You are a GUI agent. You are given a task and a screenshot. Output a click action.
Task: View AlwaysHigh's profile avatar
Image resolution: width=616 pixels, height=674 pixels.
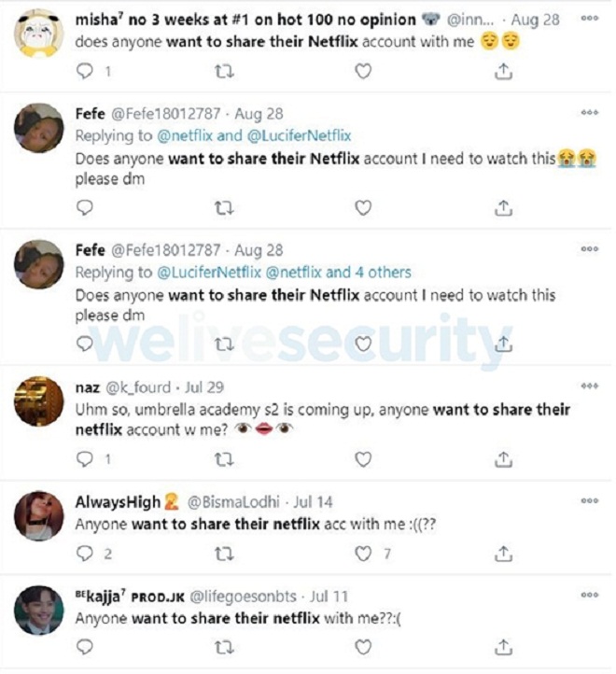pos(38,515)
